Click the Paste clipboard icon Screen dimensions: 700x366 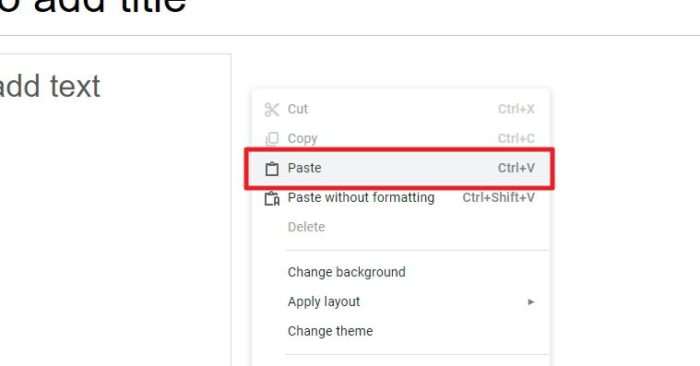click(x=272, y=168)
